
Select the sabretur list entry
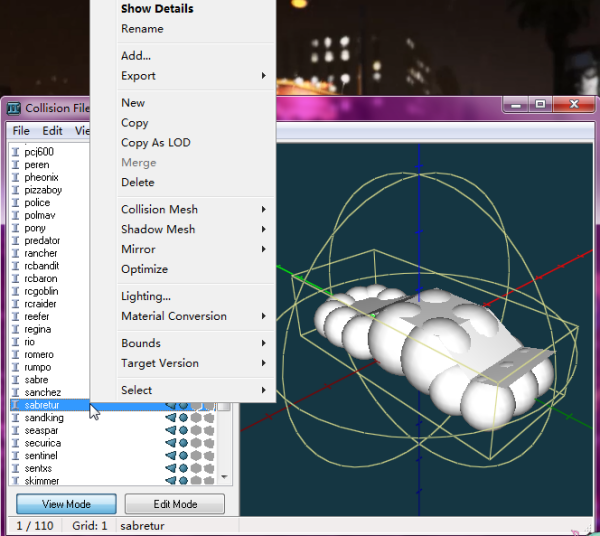42,405
